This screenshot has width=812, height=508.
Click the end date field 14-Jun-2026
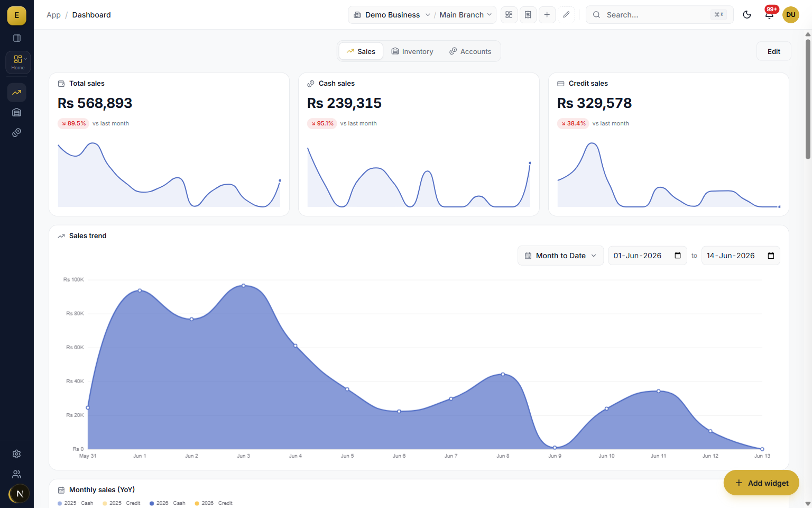point(741,256)
